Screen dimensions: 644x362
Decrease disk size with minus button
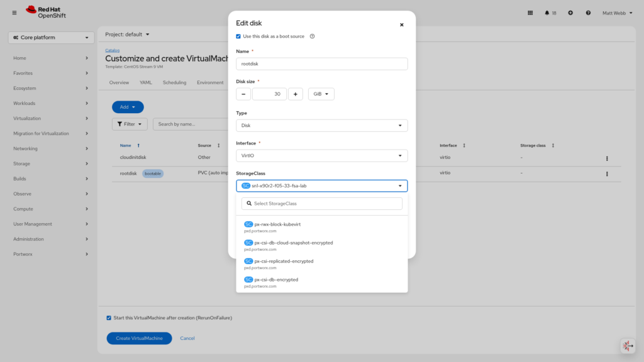click(x=243, y=94)
